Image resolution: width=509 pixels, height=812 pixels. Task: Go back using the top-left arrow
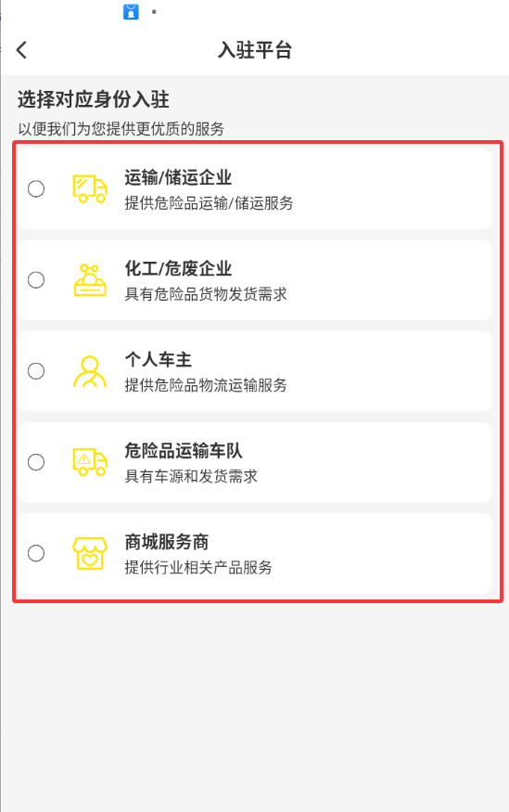point(21,50)
